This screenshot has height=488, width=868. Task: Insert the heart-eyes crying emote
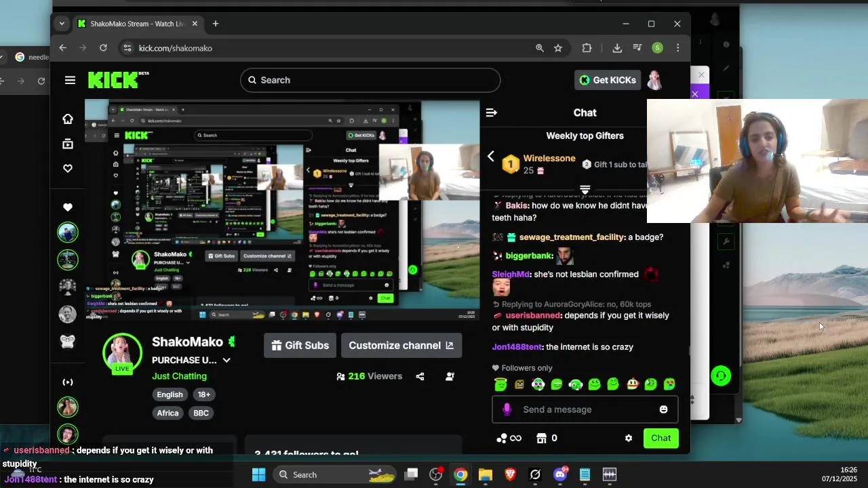coord(669,384)
